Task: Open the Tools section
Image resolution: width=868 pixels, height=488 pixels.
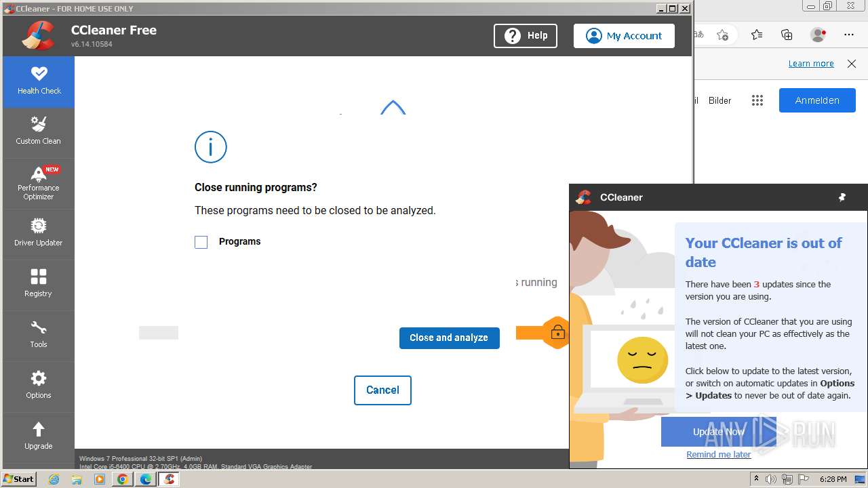Action: pos(39,335)
